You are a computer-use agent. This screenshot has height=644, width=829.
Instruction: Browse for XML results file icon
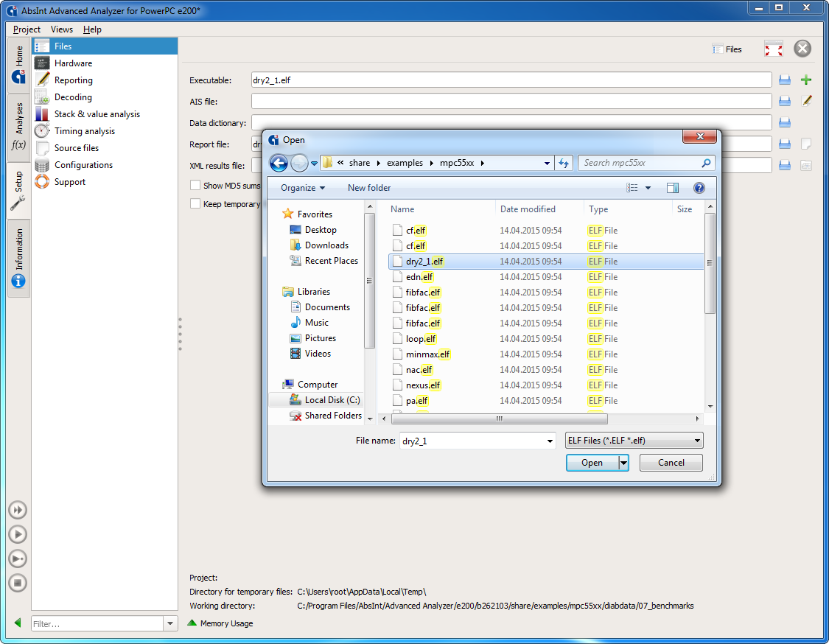click(785, 166)
